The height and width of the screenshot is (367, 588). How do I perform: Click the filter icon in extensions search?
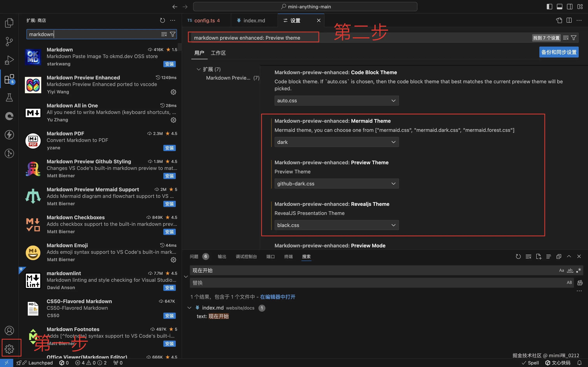click(172, 34)
